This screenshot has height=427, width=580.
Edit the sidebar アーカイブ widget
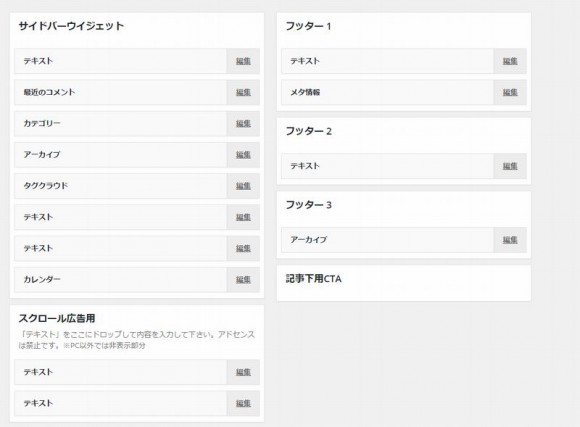pos(243,155)
